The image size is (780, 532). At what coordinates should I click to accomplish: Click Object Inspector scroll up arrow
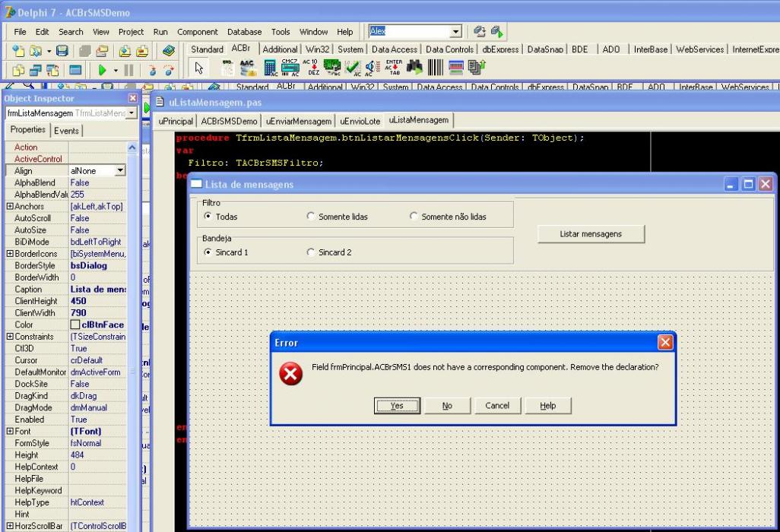click(x=132, y=147)
